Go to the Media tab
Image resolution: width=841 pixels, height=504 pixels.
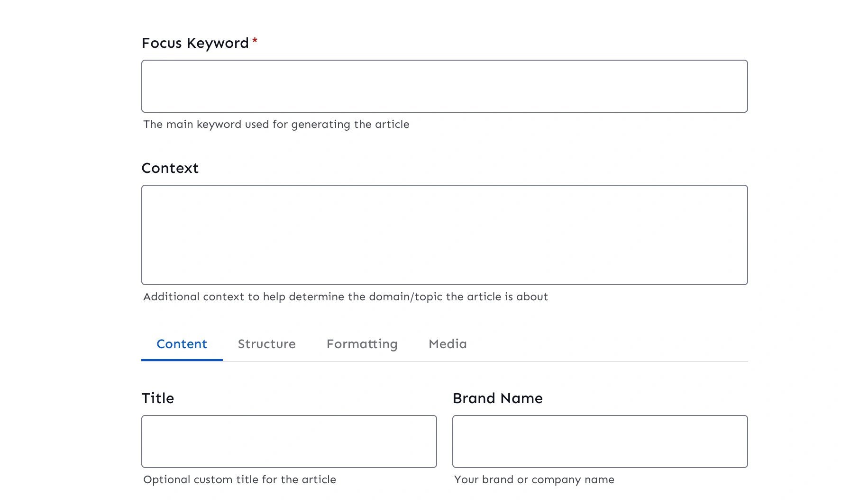[448, 344]
